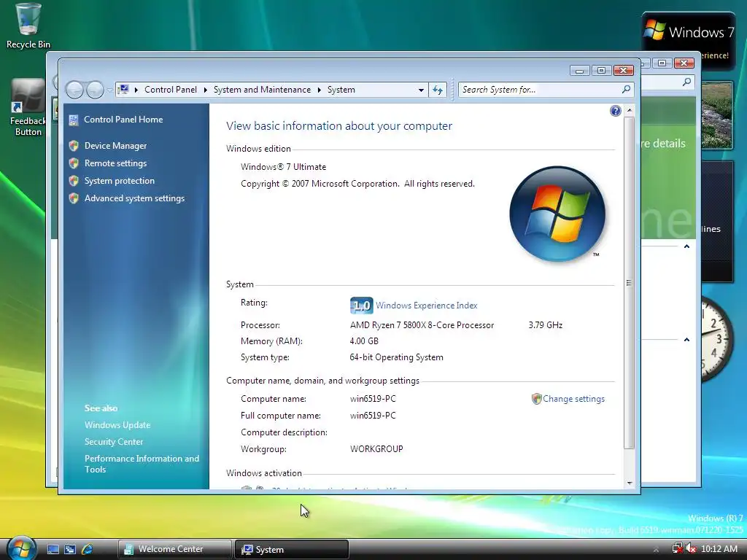This screenshot has height=560, width=747.
Task: Click Change settings for computer name
Action: pos(573,399)
